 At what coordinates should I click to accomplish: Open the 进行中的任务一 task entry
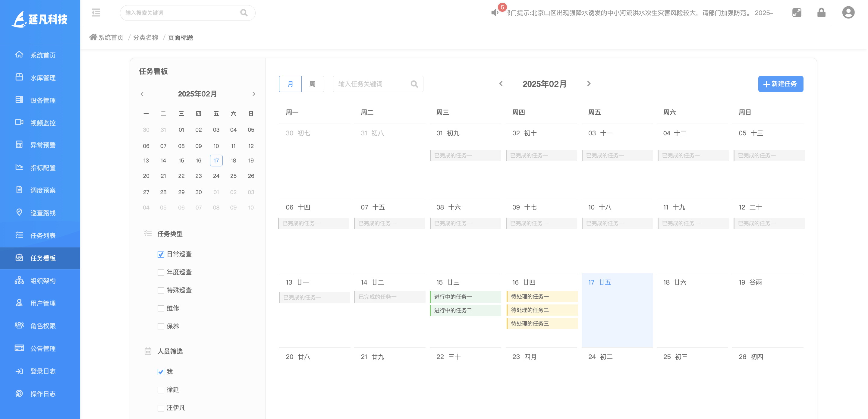pyautogui.click(x=465, y=297)
